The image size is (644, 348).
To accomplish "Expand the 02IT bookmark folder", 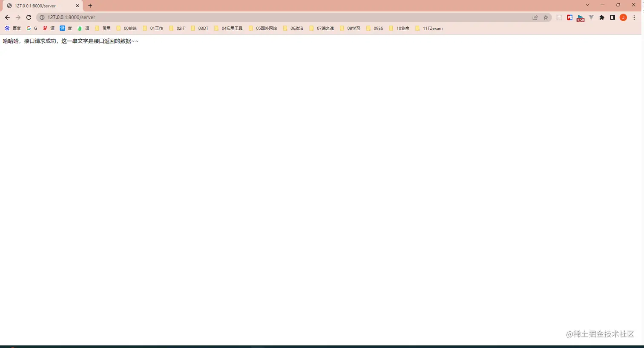I will coord(177,28).
